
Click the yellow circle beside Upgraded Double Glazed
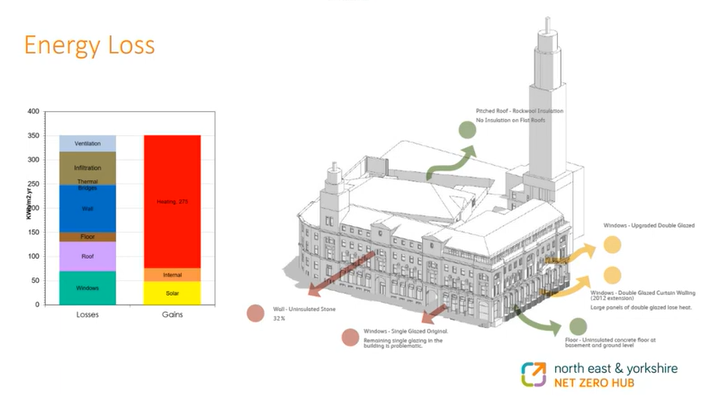coord(611,243)
